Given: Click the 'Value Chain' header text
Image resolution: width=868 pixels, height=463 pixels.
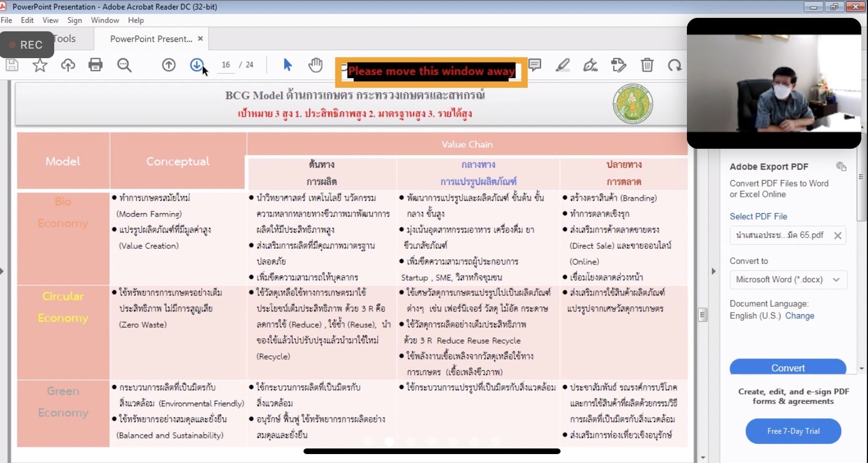Looking at the screenshot, I should (x=467, y=144).
